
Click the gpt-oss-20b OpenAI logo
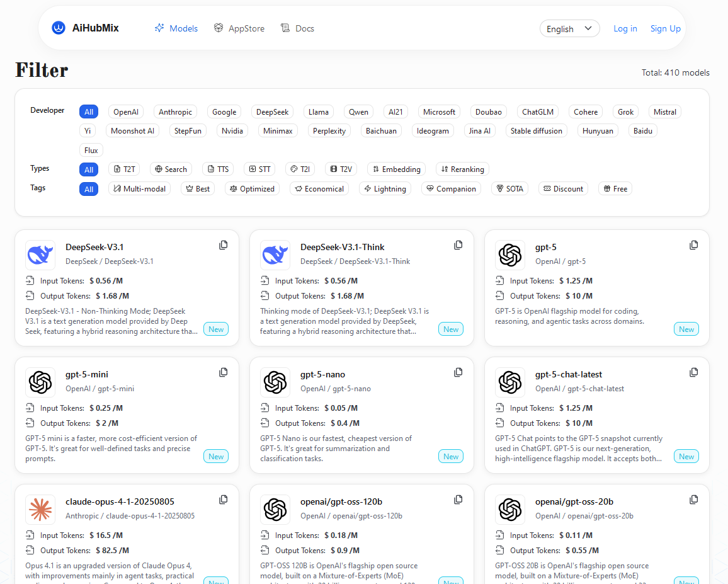coord(510,509)
